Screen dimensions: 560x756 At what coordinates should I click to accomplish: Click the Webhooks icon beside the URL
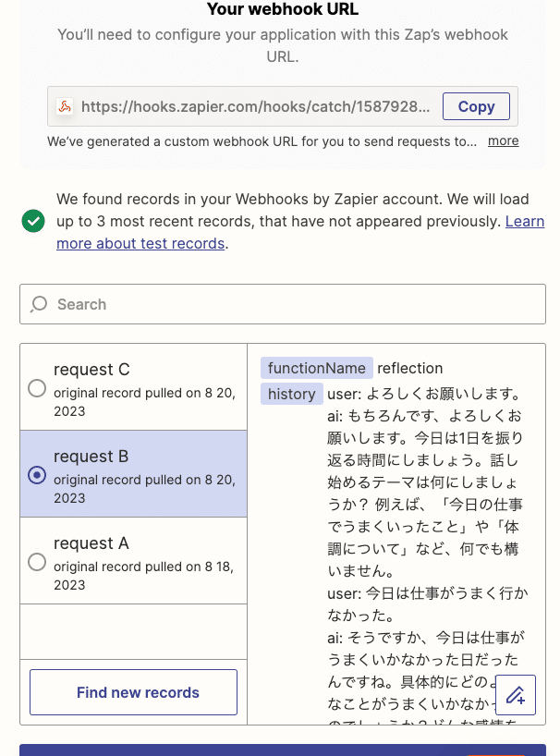point(65,106)
